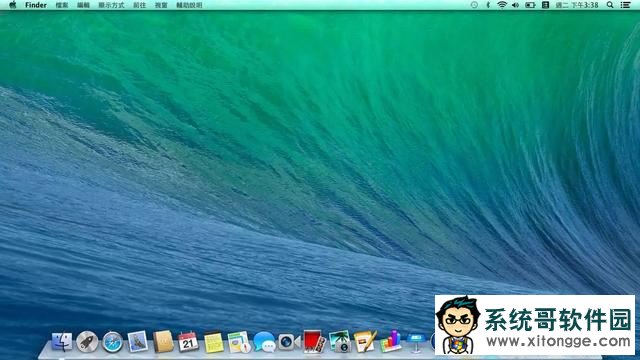Open the 編輯 (Edit) menu

click(83, 5)
